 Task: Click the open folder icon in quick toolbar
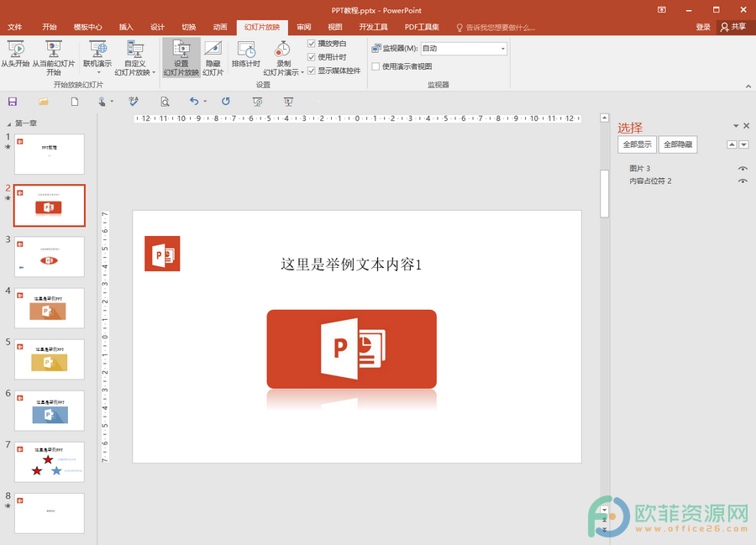[x=44, y=102]
